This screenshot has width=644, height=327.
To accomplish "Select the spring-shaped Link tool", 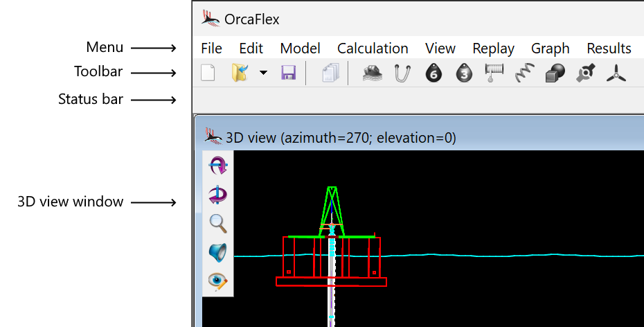I will pos(525,73).
